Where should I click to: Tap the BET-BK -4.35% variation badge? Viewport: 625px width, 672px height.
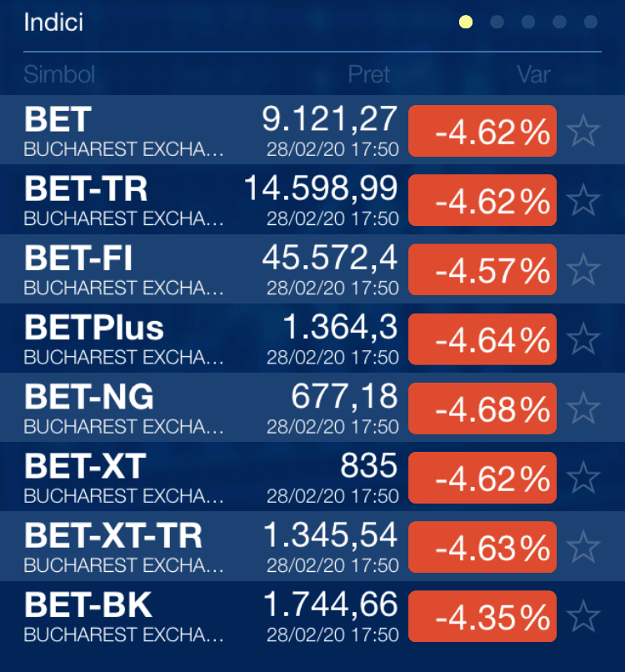(x=482, y=616)
